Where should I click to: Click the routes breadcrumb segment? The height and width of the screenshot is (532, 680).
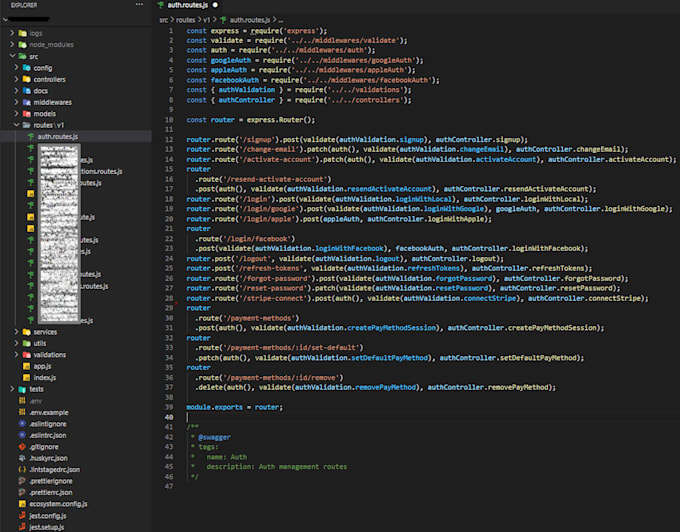(x=186, y=20)
